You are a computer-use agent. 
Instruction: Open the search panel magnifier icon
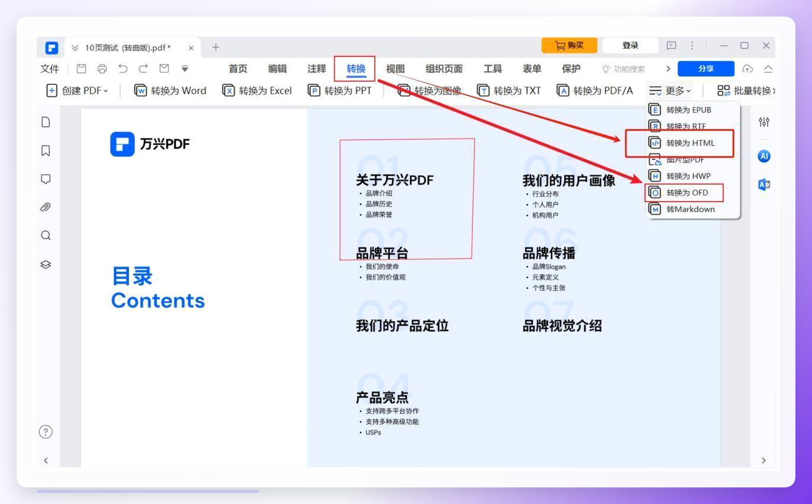coord(46,235)
